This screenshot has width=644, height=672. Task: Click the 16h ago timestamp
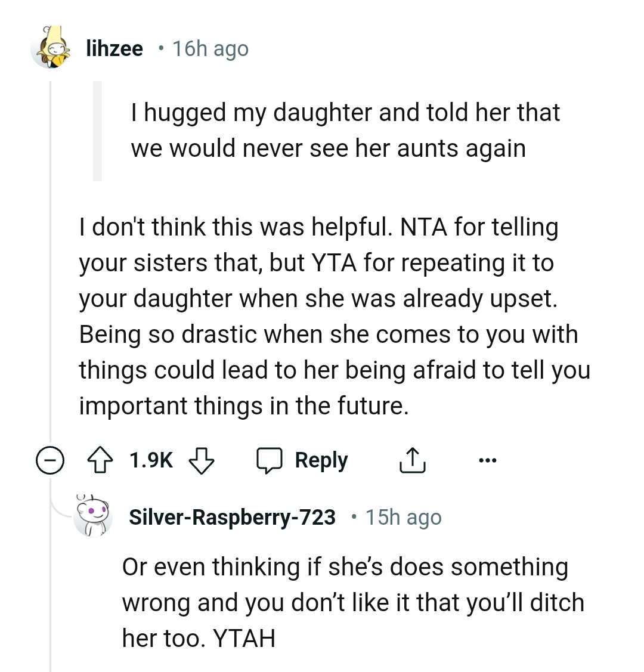[209, 48]
